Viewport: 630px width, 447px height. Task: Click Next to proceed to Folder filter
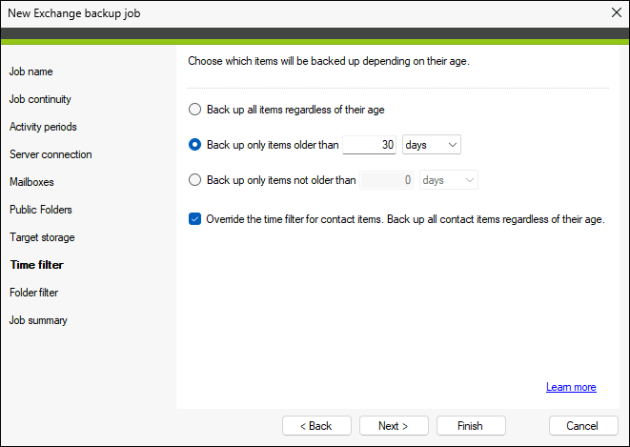[x=394, y=426]
